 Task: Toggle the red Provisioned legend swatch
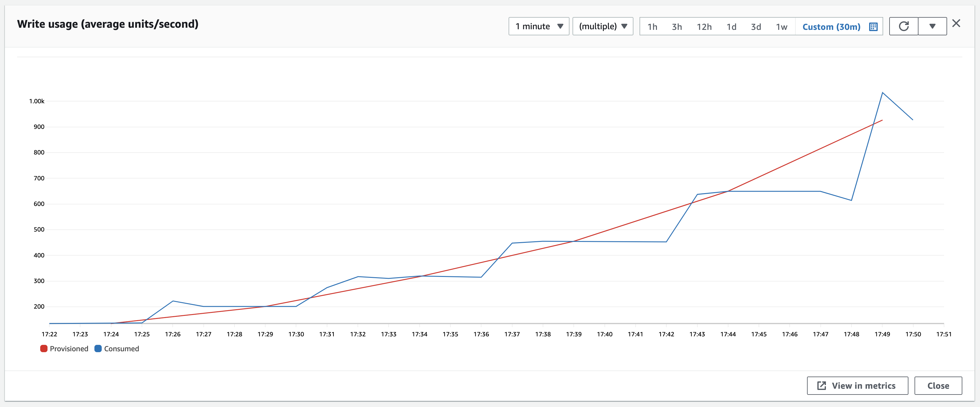tap(44, 349)
